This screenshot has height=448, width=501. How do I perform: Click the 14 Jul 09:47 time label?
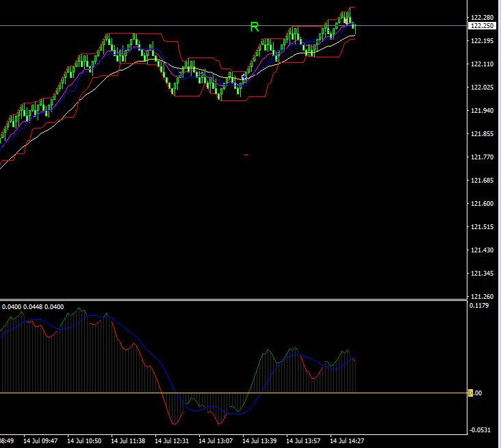[40, 441]
